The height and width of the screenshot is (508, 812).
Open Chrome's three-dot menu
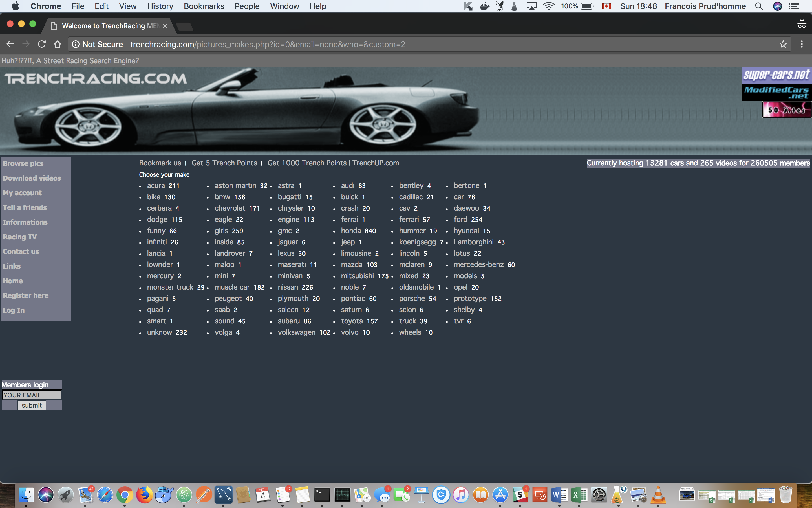(802, 44)
